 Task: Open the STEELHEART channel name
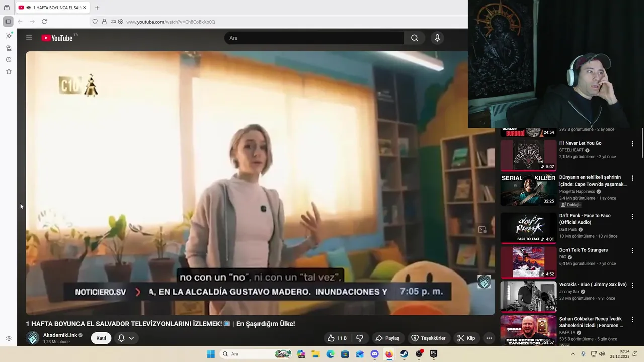click(572, 150)
